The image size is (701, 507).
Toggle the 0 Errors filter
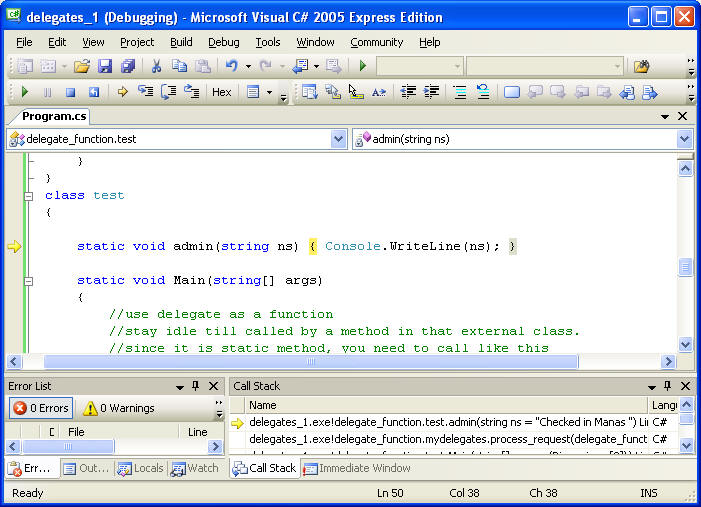click(x=41, y=408)
